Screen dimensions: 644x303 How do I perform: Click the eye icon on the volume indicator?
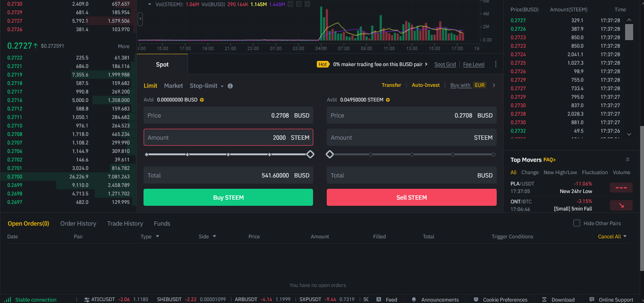pyautogui.click(x=290, y=4)
